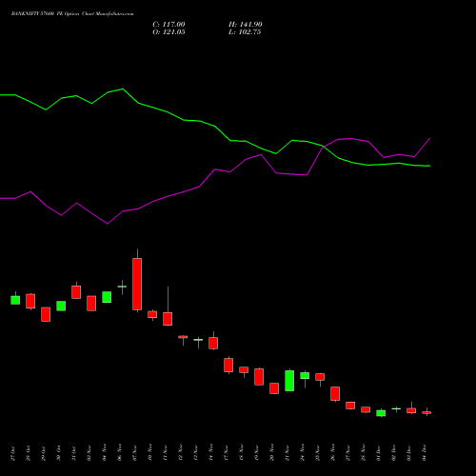The width and height of the screenshot is (476, 476).
Task: Click the red candle with long wick on 11 Nov
Action: click(x=168, y=319)
